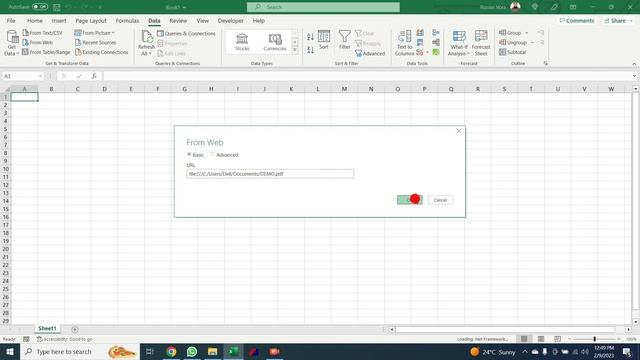The height and width of the screenshot is (360, 640).
Task: Toggle the Filter funnel
Action: [344, 40]
